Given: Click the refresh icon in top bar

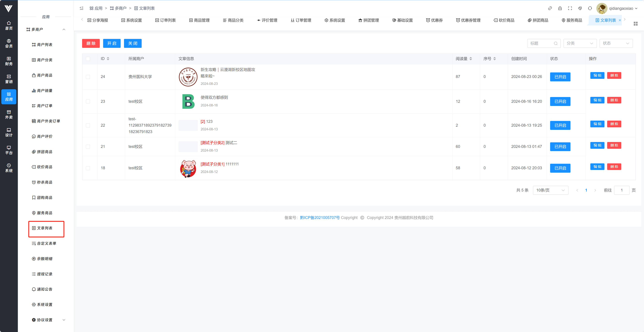Looking at the screenshot, I should tap(590, 8).
